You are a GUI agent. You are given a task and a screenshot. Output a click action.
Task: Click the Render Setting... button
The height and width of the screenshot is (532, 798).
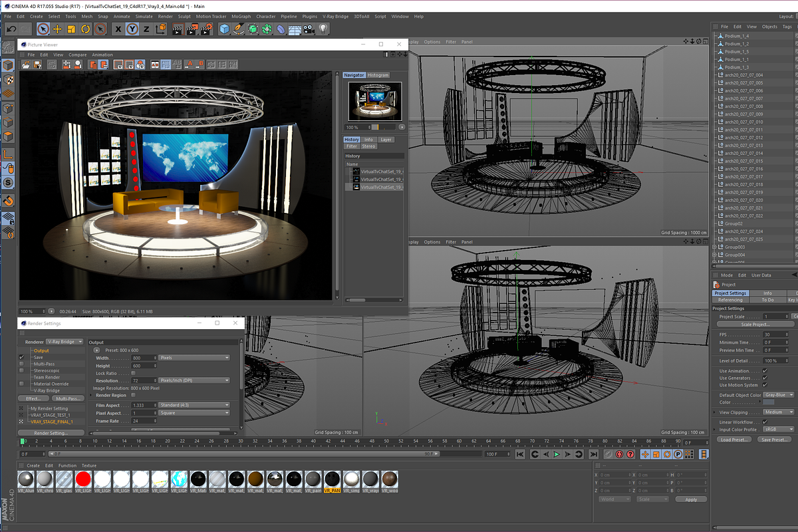pyautogui.click(x=52, y=433)
